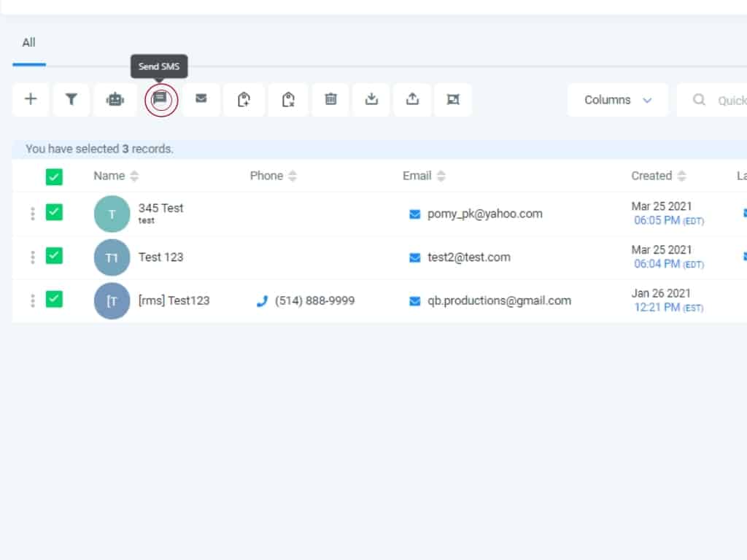Open the filter funnel tool
The image size is (747, 560).
click(x=71, y=100)
